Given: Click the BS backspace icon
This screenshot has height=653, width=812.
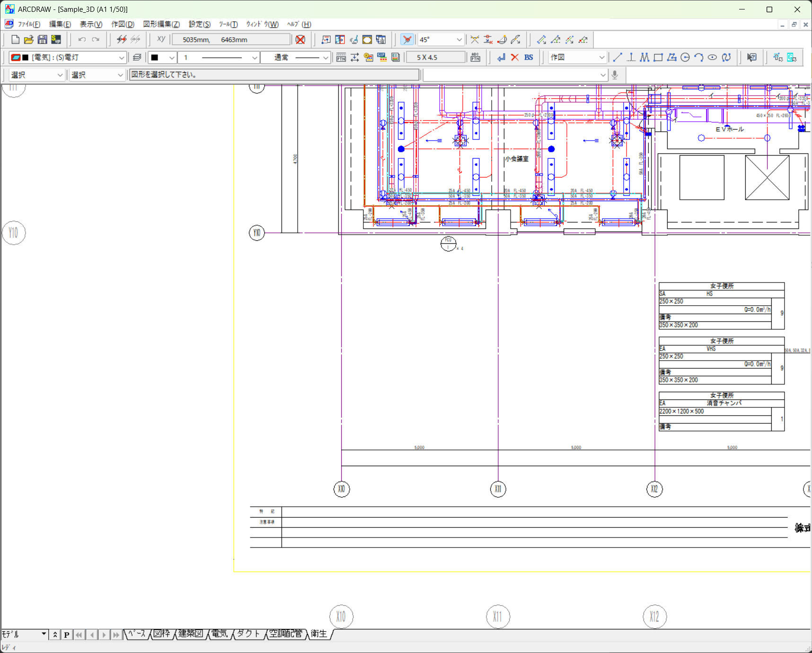Looking at the screenshot, I should (529, 57).
